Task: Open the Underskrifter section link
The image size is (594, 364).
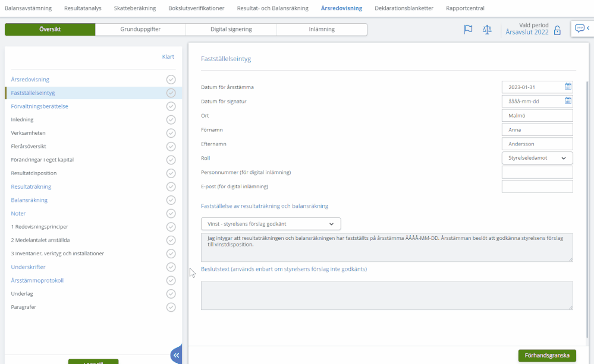Action: click(27, 267)
